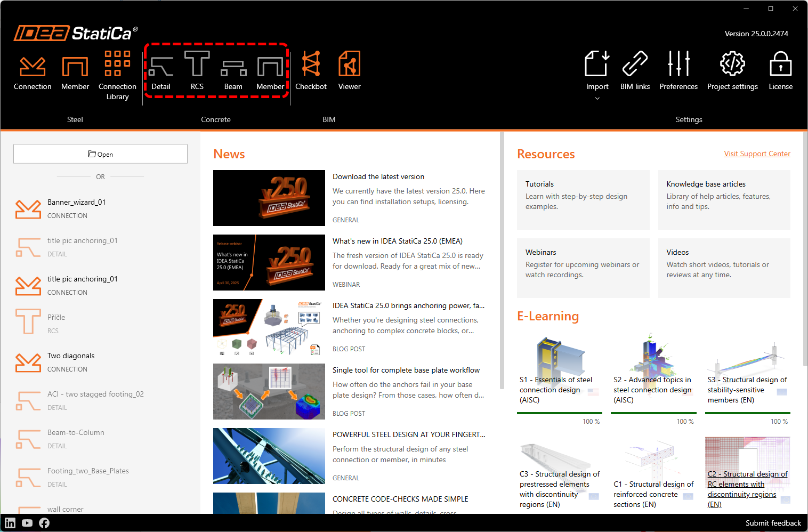Open the Tutorials resource card
The image size is (808, 532).
pos(583,200)
